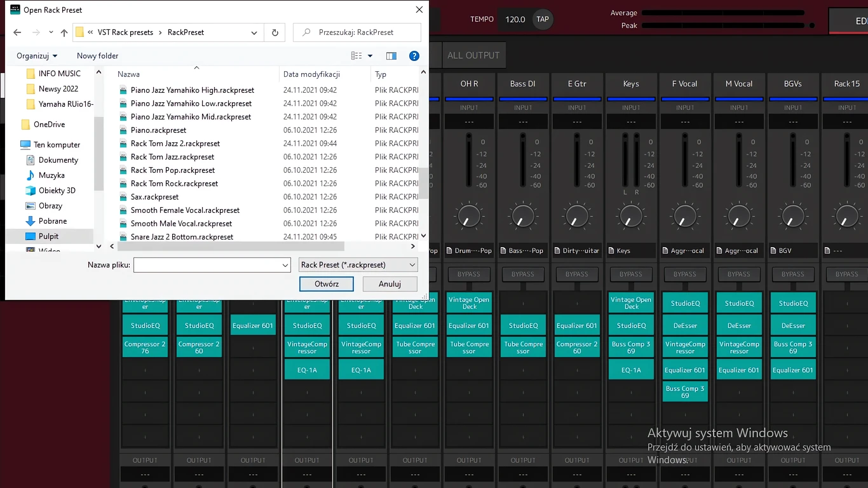Select the Dokumenty icon in sidebar
The height and width of the screenshot is (488, 868).
pos(31,160)
